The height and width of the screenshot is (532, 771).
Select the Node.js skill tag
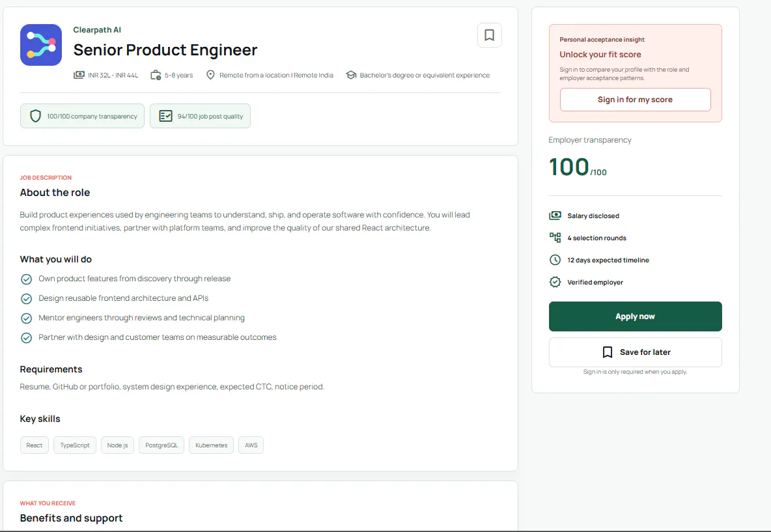(117, 445)
